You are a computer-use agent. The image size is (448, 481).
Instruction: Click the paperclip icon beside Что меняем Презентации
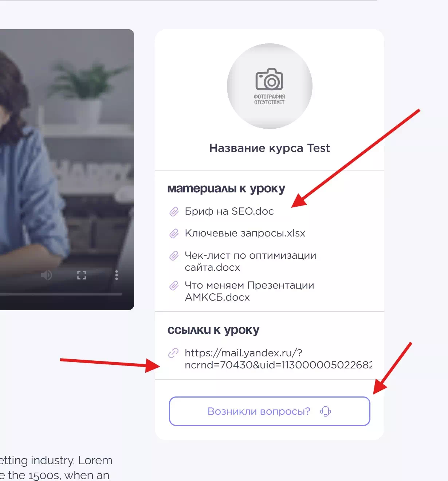[x=174, y=286]
